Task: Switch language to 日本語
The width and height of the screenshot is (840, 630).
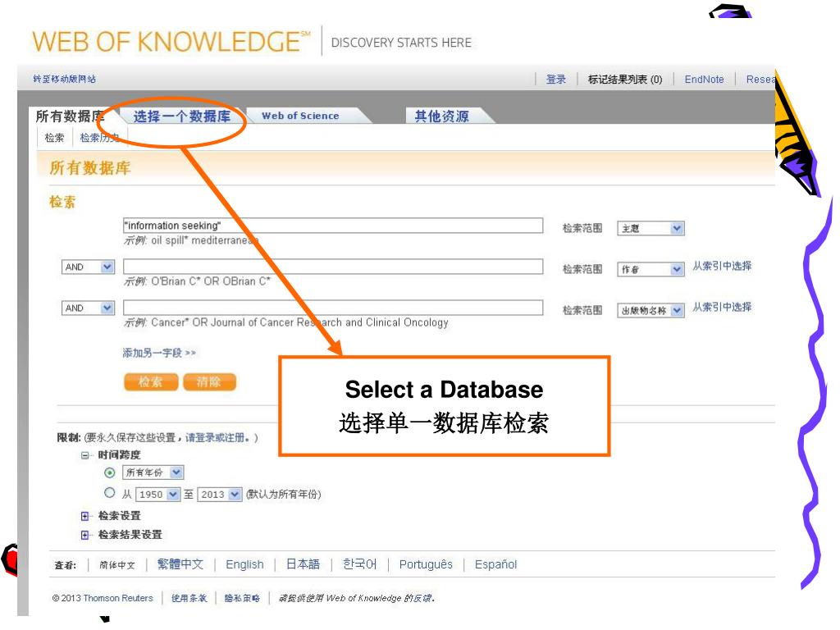Action: point(303,564)
